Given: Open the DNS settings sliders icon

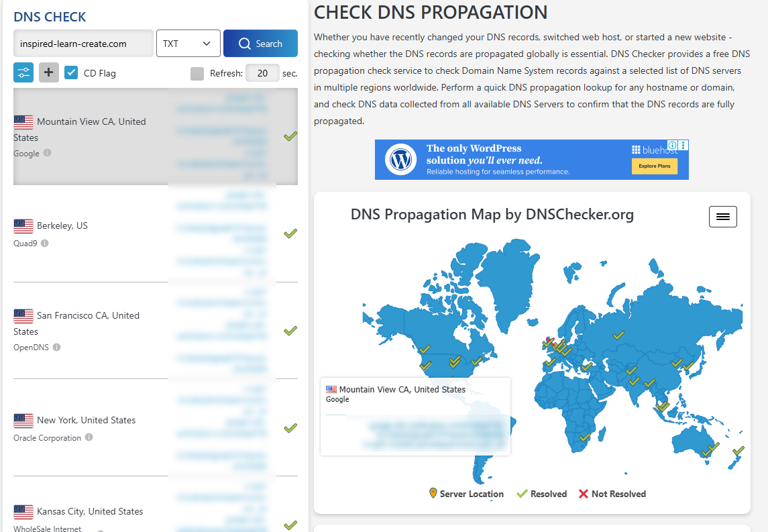Looking at the screenshot, I should [23, 73].
